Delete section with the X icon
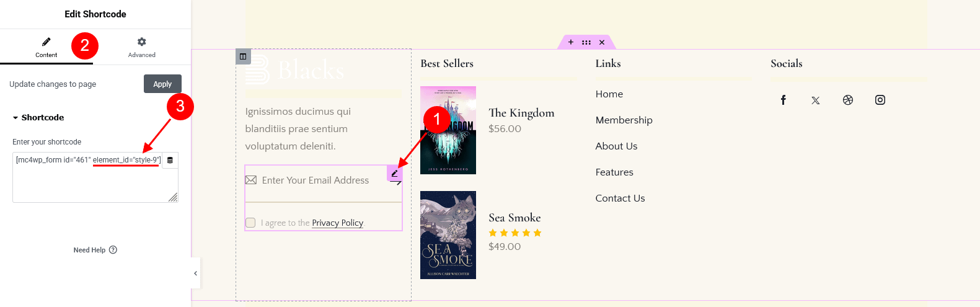 [x=602, y=42]
